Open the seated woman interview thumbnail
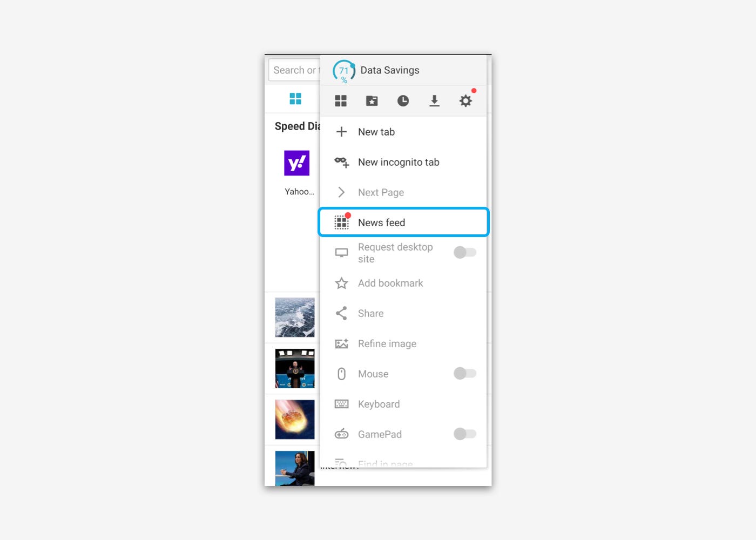This screenshot has width=756, height=540. [295, 468]
